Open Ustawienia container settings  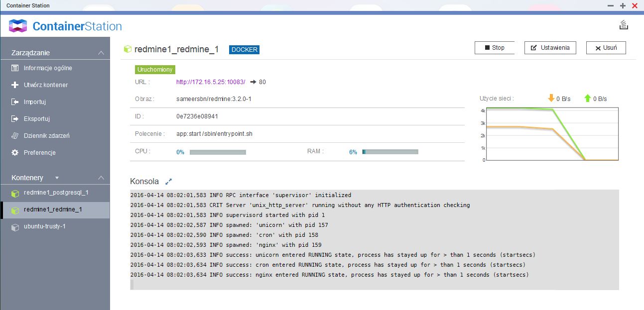tap(550, 48)
